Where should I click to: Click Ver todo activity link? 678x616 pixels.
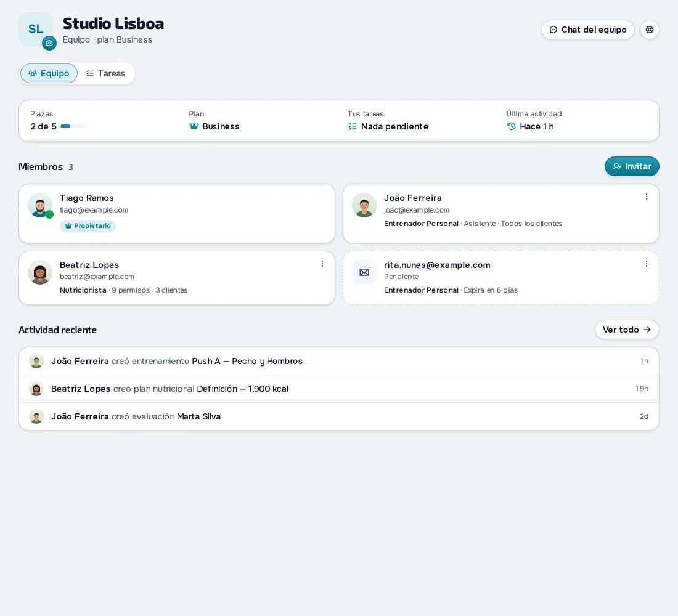coord(627,330)
